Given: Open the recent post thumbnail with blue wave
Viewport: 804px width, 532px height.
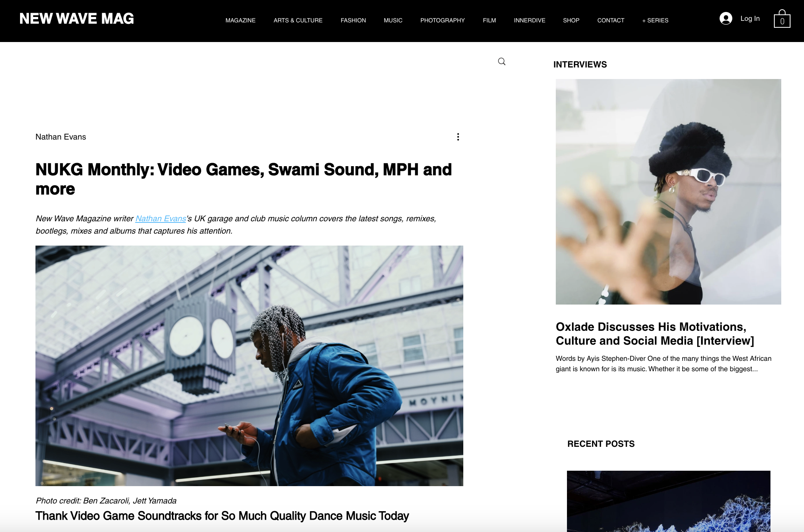Looking at the screenshot, I should tap(669, 501).
